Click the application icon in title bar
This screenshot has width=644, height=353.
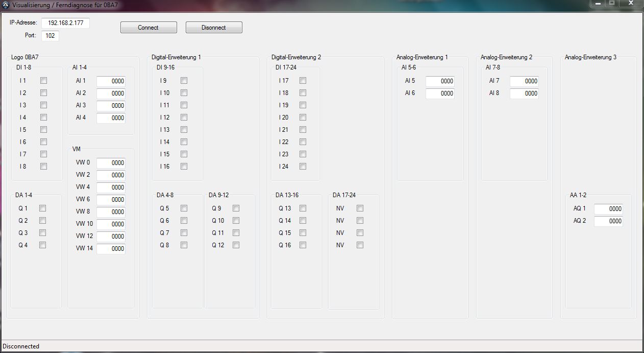point(6,4)
